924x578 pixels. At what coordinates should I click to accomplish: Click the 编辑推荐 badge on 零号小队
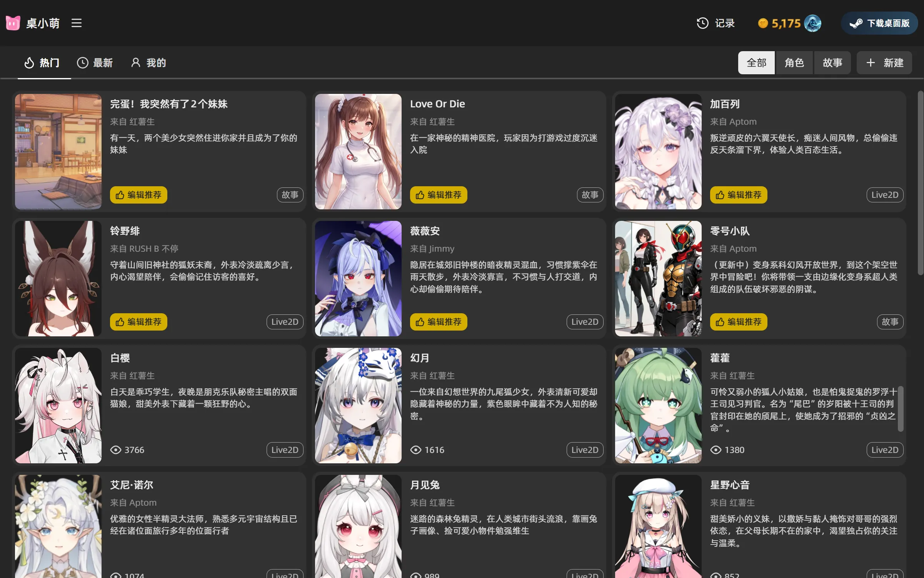click(x=739, y=322)
